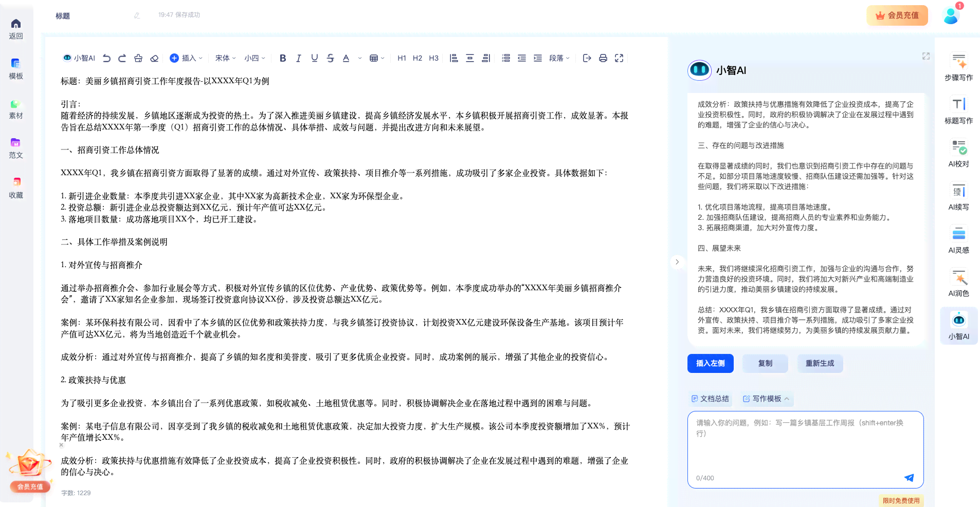Open the user avatar profile
980x507 pixels.
[952, 15]
